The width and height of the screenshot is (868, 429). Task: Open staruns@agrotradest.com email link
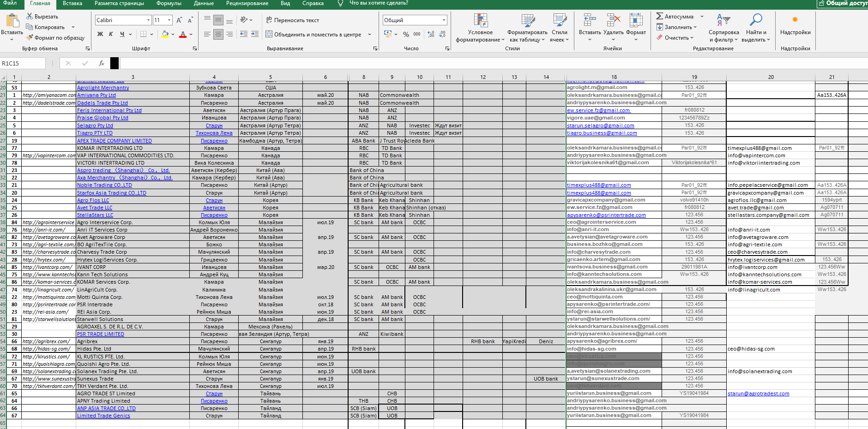point(759,393)
